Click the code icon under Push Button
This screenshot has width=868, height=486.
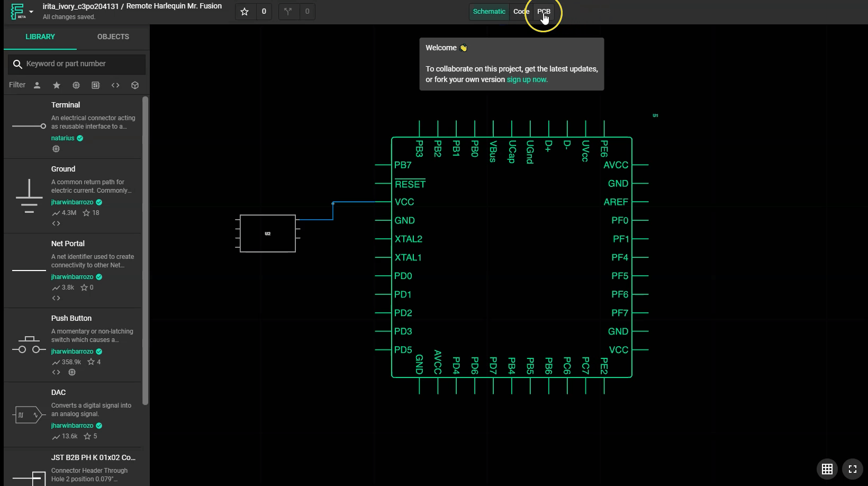pyautogui.click(x=56, y=372)
